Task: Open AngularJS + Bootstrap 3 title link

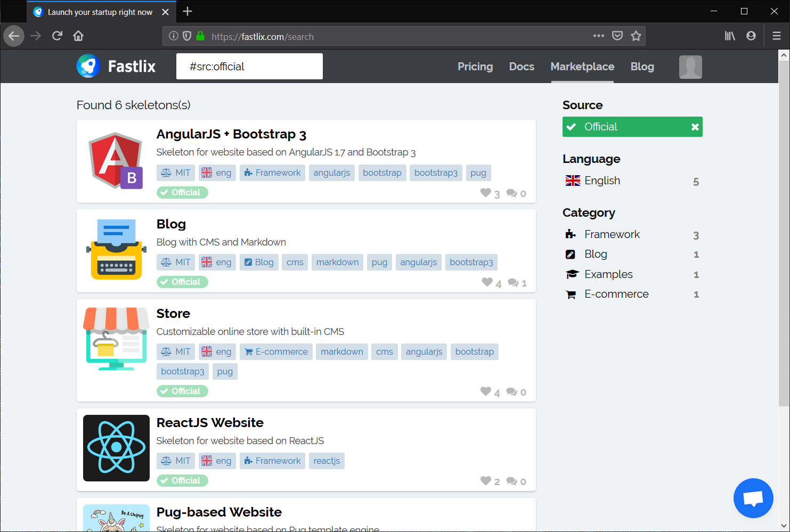Action: click(231, 134)
